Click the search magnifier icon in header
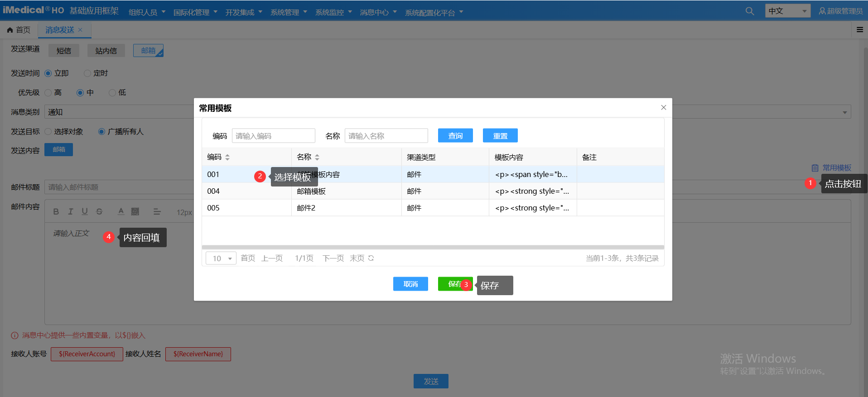 [750, 11]
